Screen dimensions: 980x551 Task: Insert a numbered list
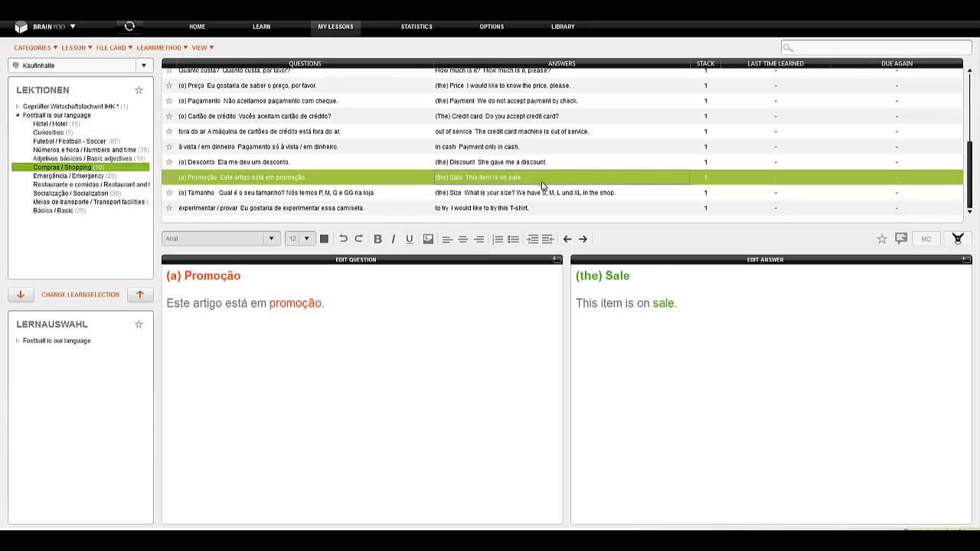498,239
